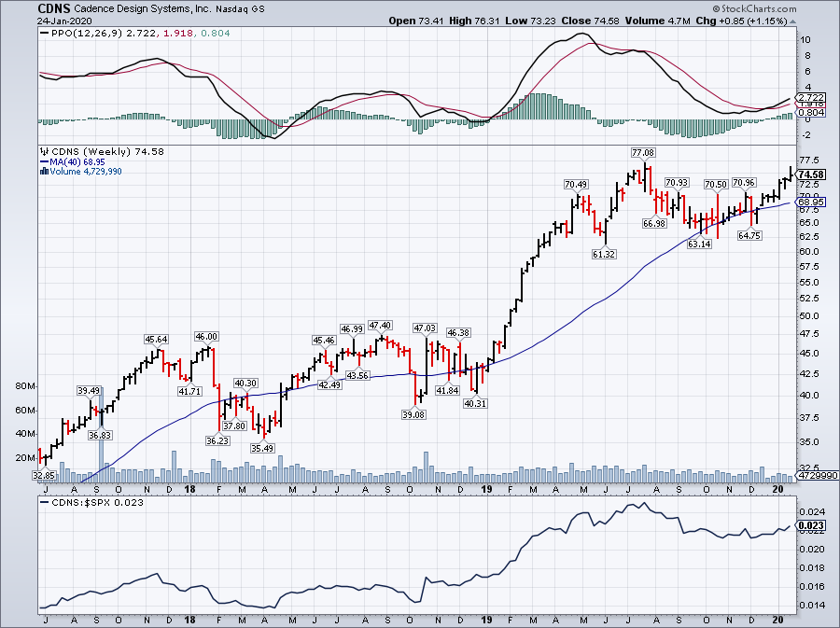The image size is (840, 628).
Task: Click the 45.64 peak price label
Action: [157, 340]
